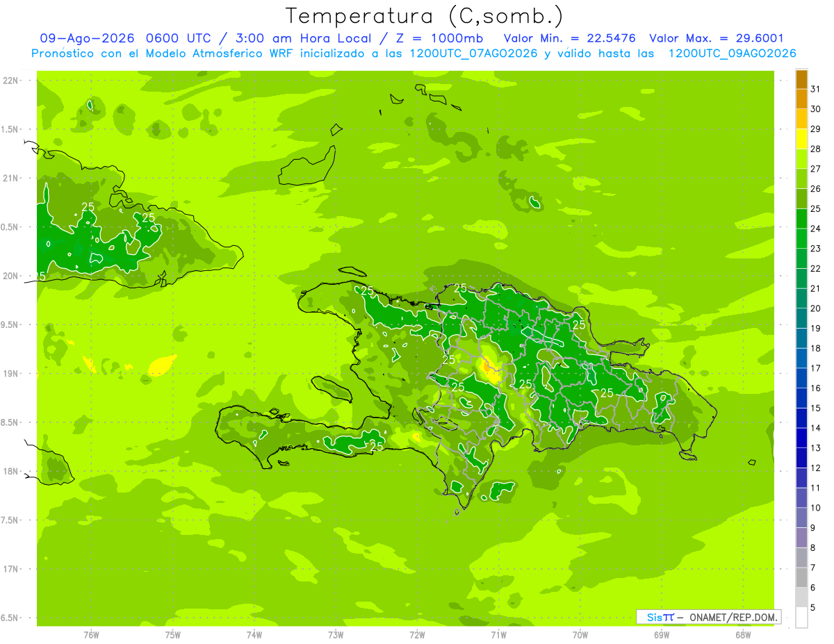Image resolution: width=834 pixels, height=644 pixels.
Task: Click legend value label "28"
Action: point(816,149)
